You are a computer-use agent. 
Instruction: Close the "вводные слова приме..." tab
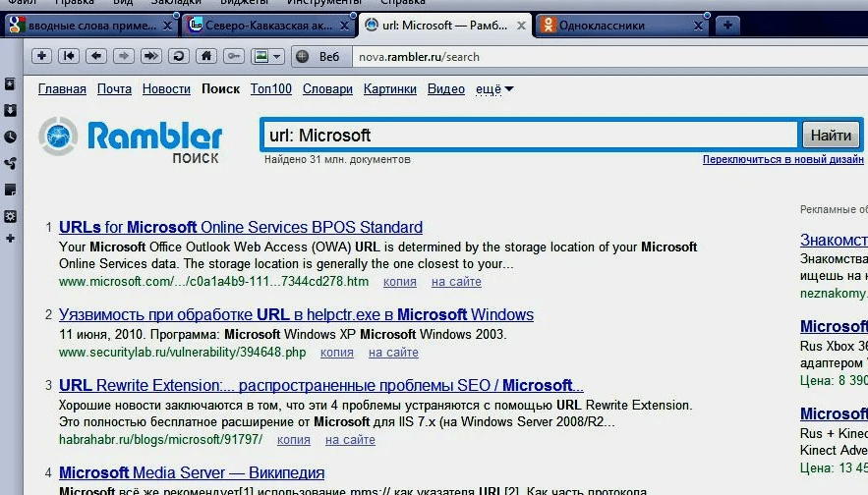pos(167,26)
